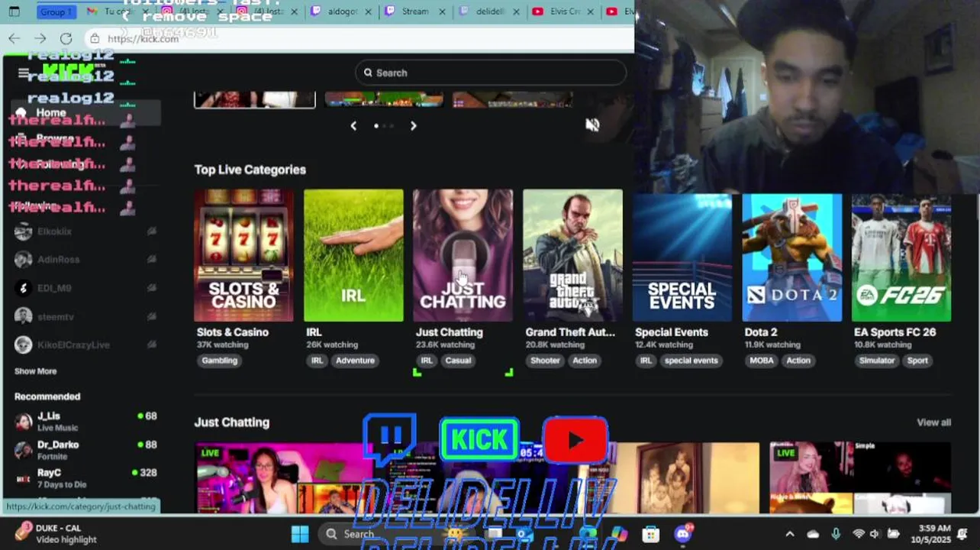The height and width of the screenshot is (550, 980).
Task: Open the DUKE - CAL taskbar widget
Action: [x=57, y=534]
